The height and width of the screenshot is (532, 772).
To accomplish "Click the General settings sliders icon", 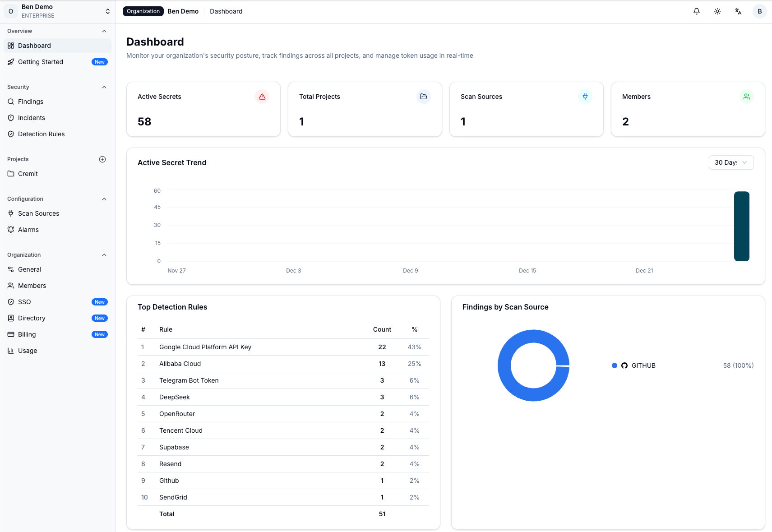I will click(x=11, y=269).
